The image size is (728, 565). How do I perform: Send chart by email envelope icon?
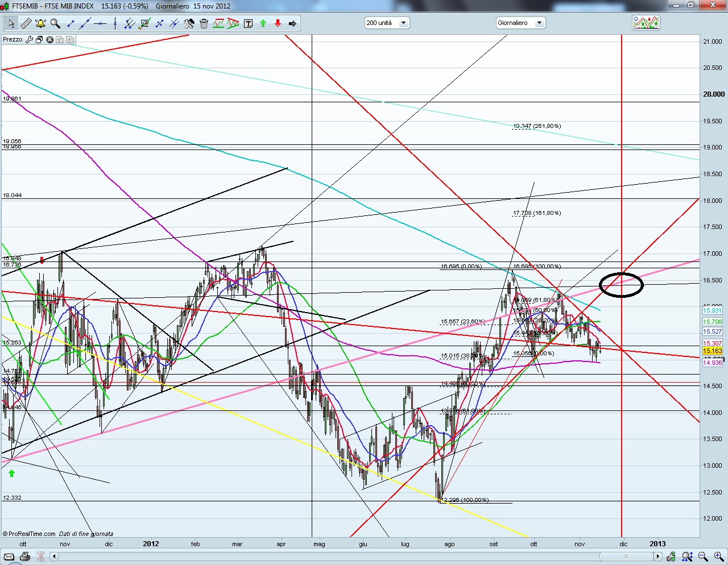(9, 556)
